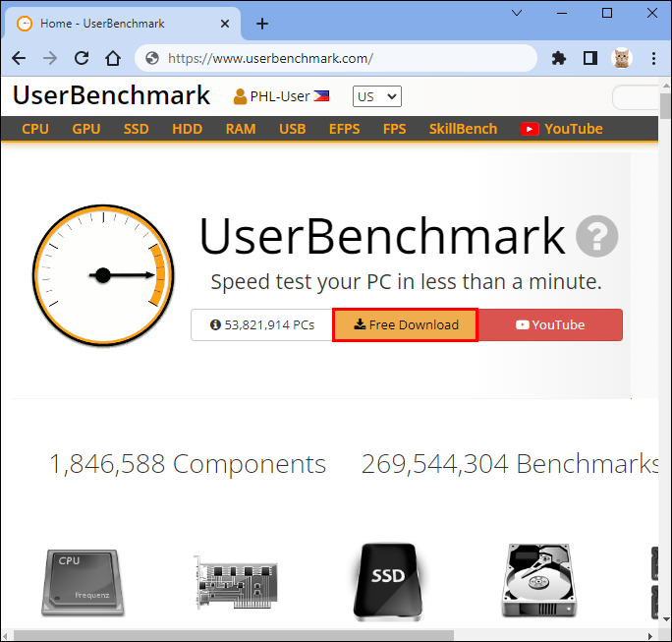Click the UserBenchmark header logo text
The height and width of the screenshot is (642, 672).
(x=111, y=95)
